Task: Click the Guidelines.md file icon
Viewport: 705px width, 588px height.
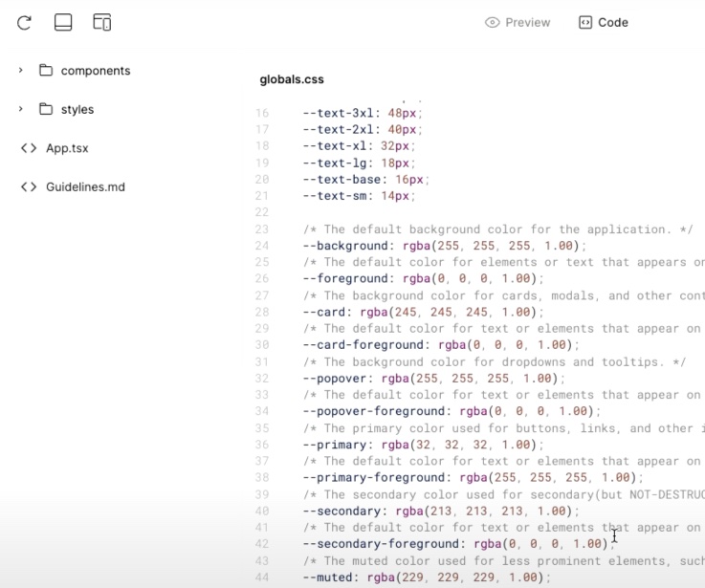Action: coord(29,187)
